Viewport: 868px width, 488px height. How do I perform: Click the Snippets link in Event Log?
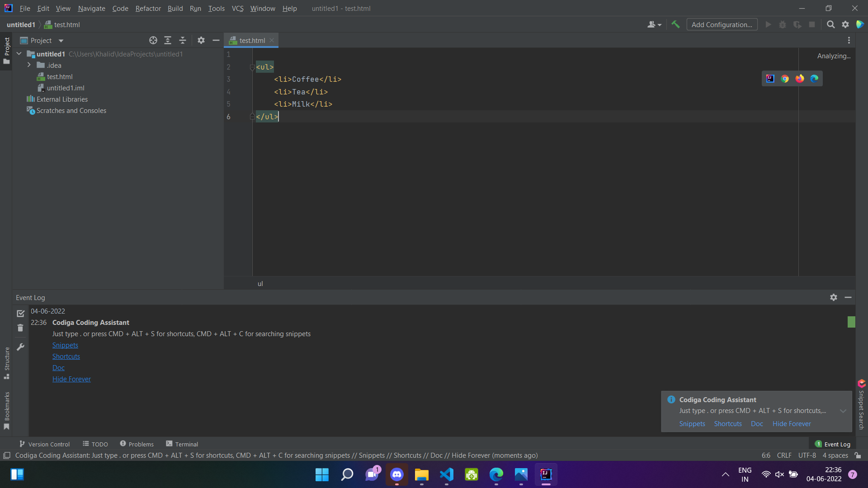[x=65, y=344]
